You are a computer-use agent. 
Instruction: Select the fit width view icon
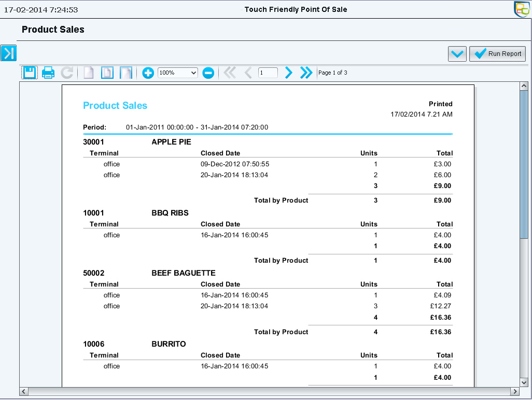click(x=126, y=73)
